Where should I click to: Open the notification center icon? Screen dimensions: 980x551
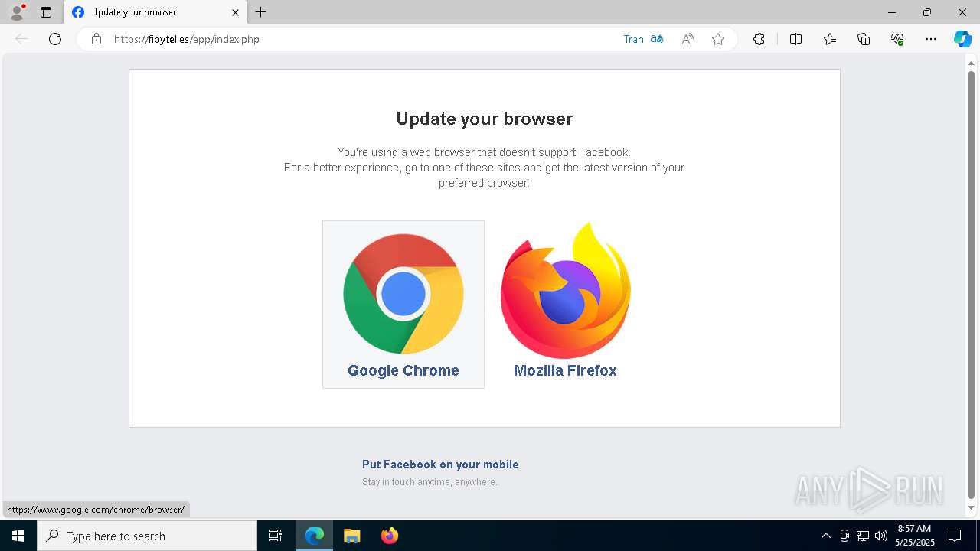pos(955,536)
